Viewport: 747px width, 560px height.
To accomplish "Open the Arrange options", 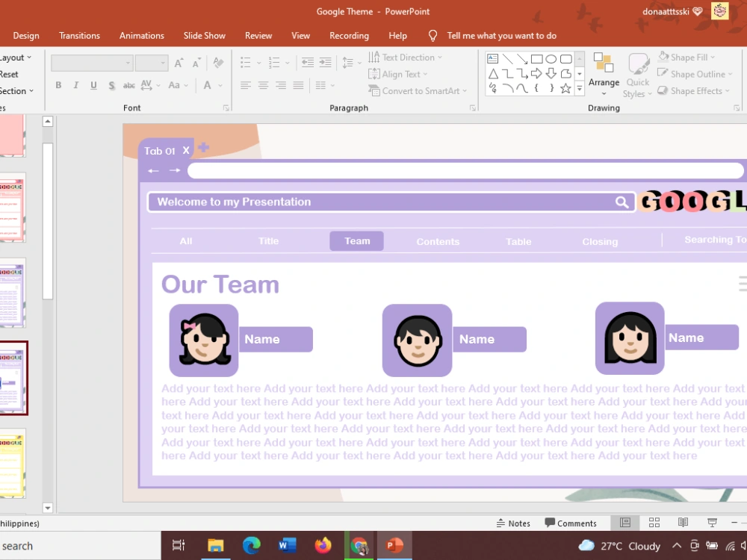I will 604,73.
